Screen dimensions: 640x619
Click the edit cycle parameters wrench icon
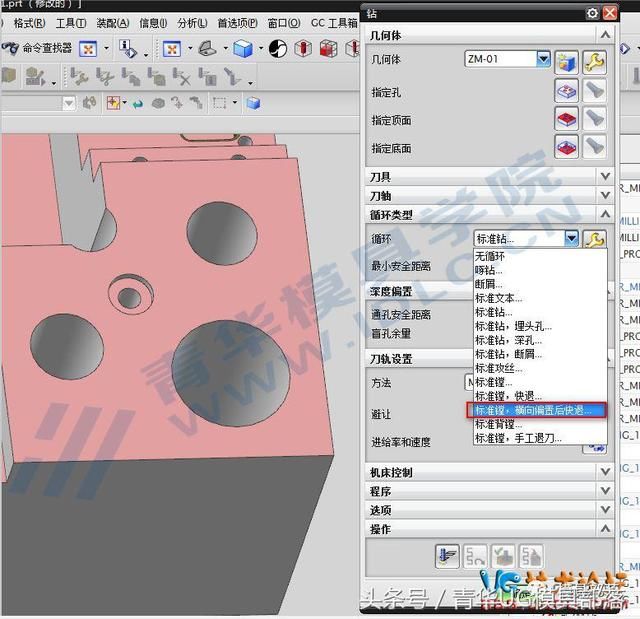[594, 239]
